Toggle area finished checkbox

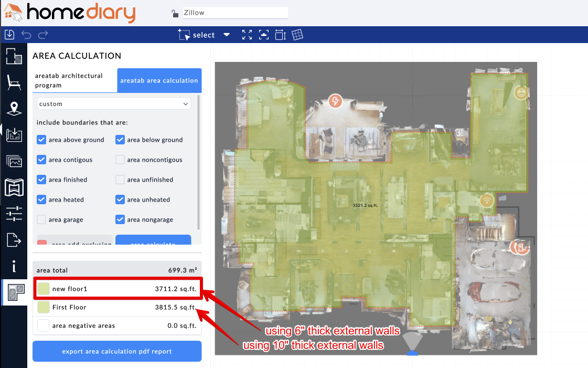click(41, 180)
